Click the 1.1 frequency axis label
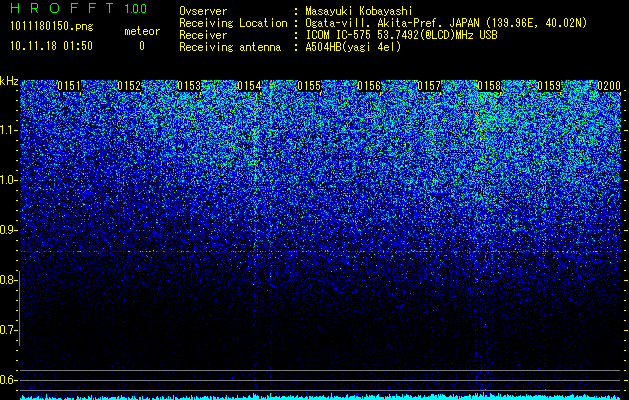The image size is (629, 400). click(8, 130)
